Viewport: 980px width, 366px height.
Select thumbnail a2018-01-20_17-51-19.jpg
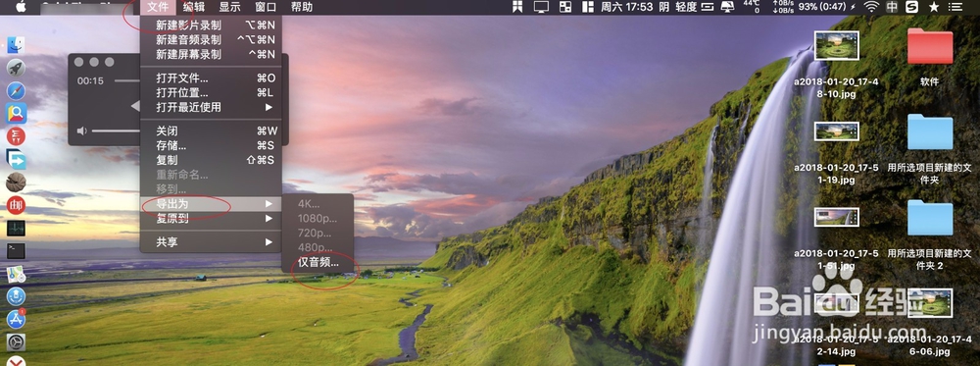coord(836,131)
